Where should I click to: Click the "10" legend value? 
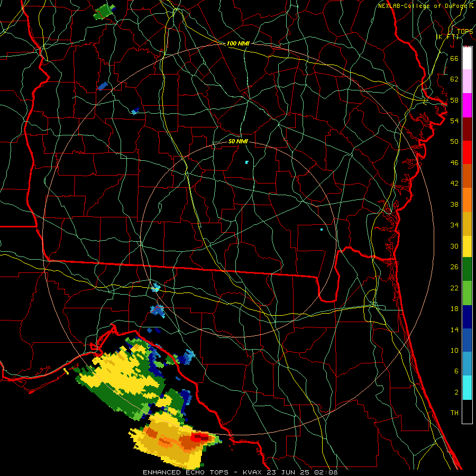coord(454,351)
